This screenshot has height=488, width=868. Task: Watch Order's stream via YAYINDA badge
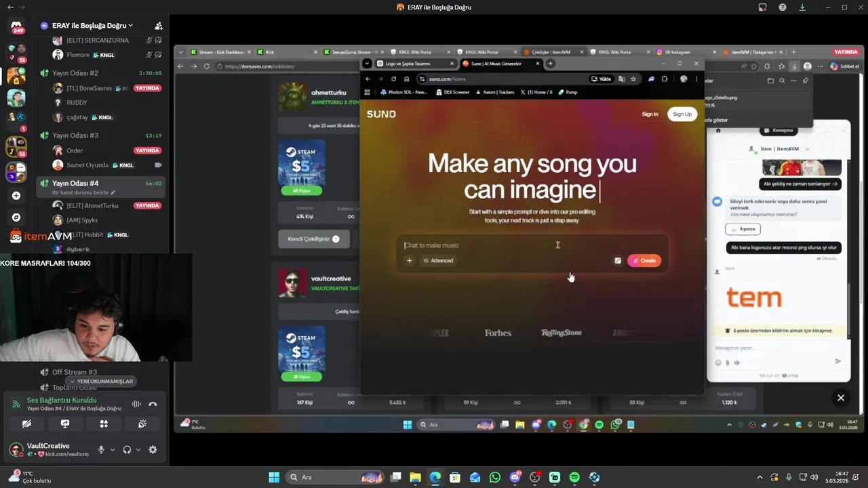tap(147, 150)
